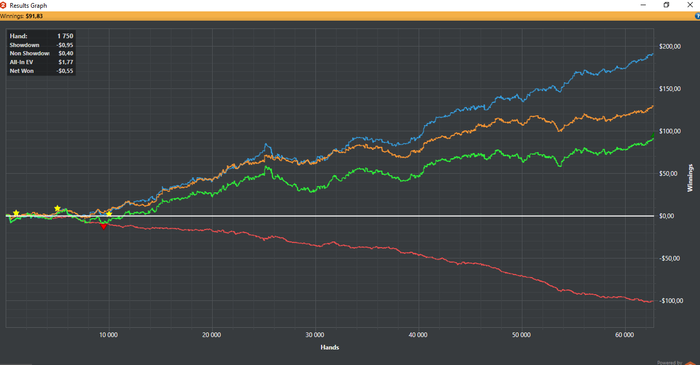Select the yellow star above the 10 000 label
Image resolution: width=700 pixels, height=365 pixels.
click(109, 214)
